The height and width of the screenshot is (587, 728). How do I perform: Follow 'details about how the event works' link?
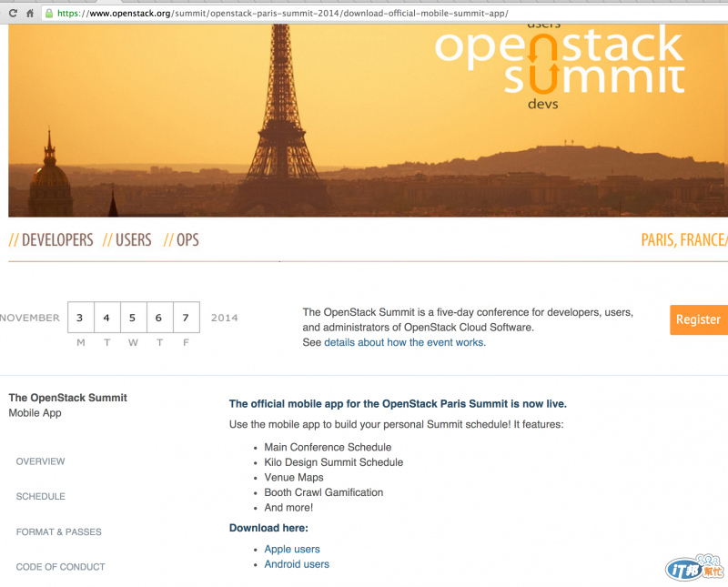point(403,343)
